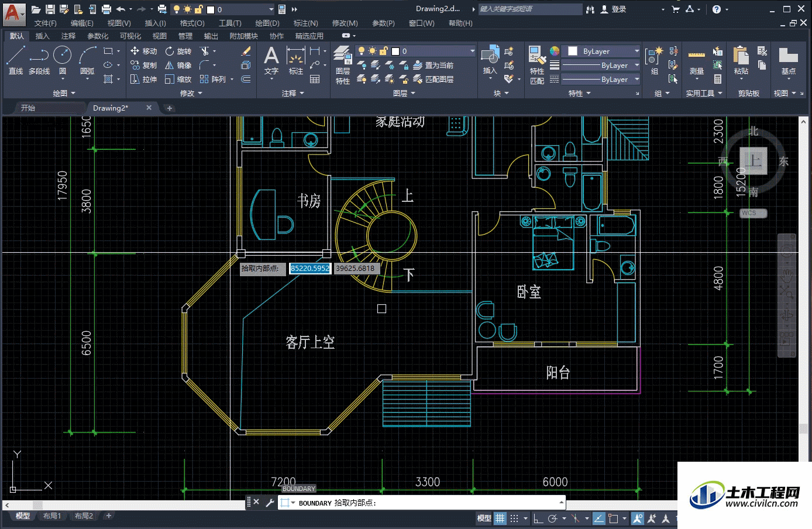
Task: Activate the Copy (复制) tool
Action: pyautogui.click(x=144, y=65)
